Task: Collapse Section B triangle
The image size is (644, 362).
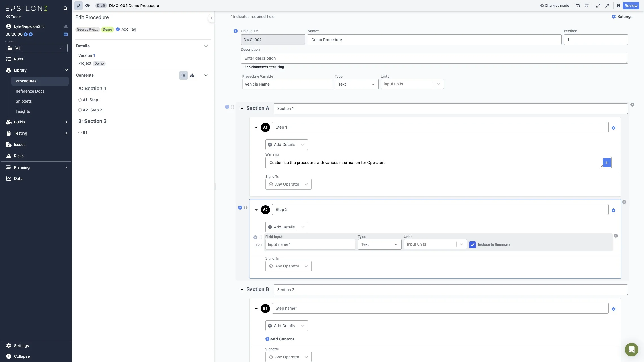Action: (x=242, y=289)
